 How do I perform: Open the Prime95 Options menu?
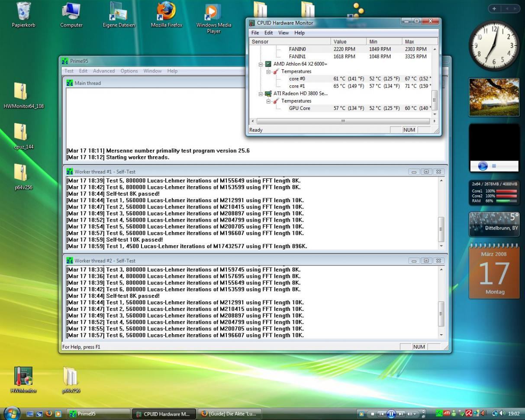(x=129, y=71)
